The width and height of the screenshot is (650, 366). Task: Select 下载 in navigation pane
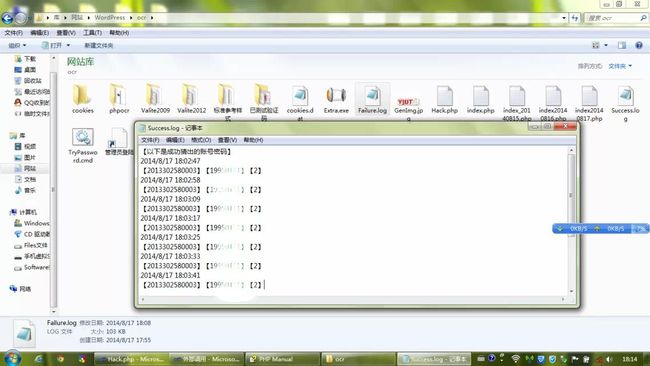(25, 59)
